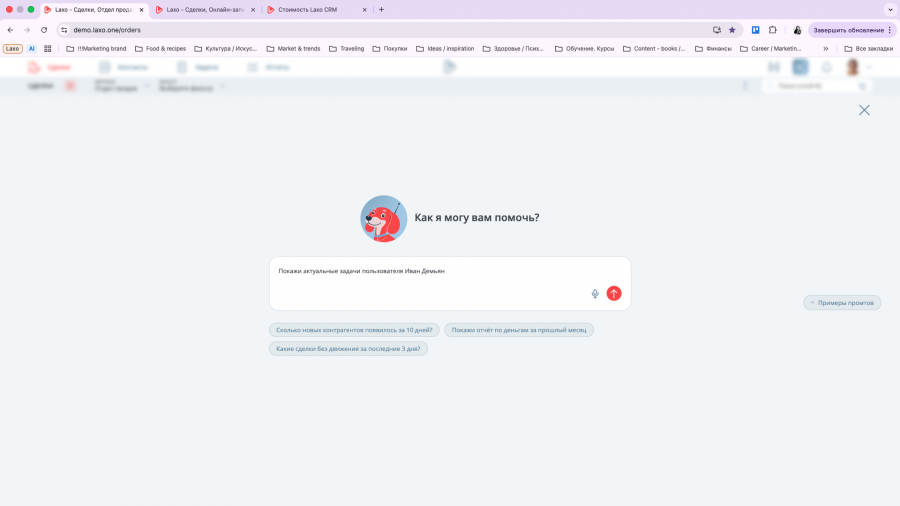Viewport: 900px width, 506px height.
Task: Collapse the Примеры промтов panel
Action: coord(842,302)
